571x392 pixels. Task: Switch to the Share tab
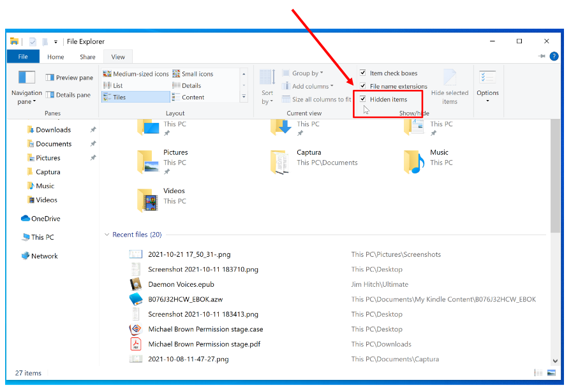click(87, 57)
